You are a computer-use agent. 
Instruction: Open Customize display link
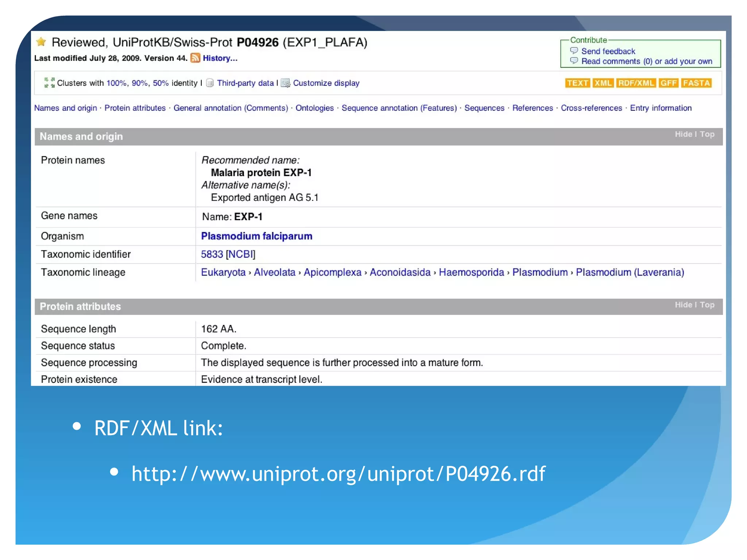pos(326,83)
